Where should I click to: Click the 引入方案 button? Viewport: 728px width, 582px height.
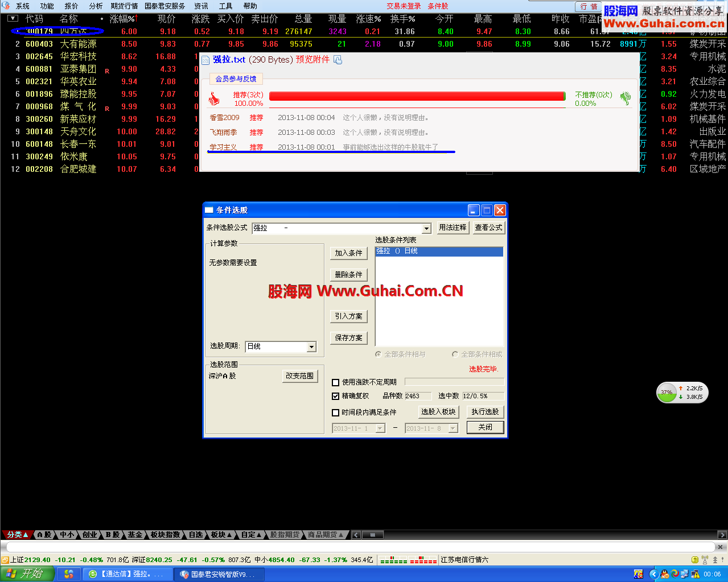pos(348,316)
